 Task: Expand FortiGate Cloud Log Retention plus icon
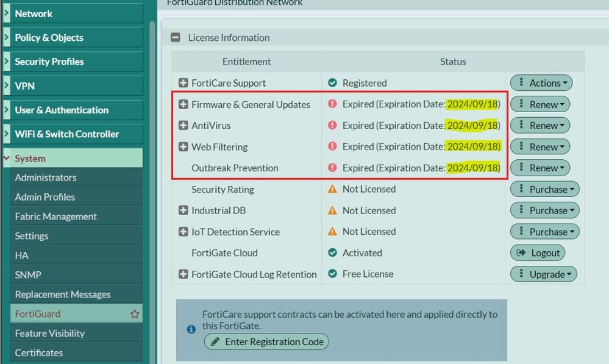coord(183,274)
